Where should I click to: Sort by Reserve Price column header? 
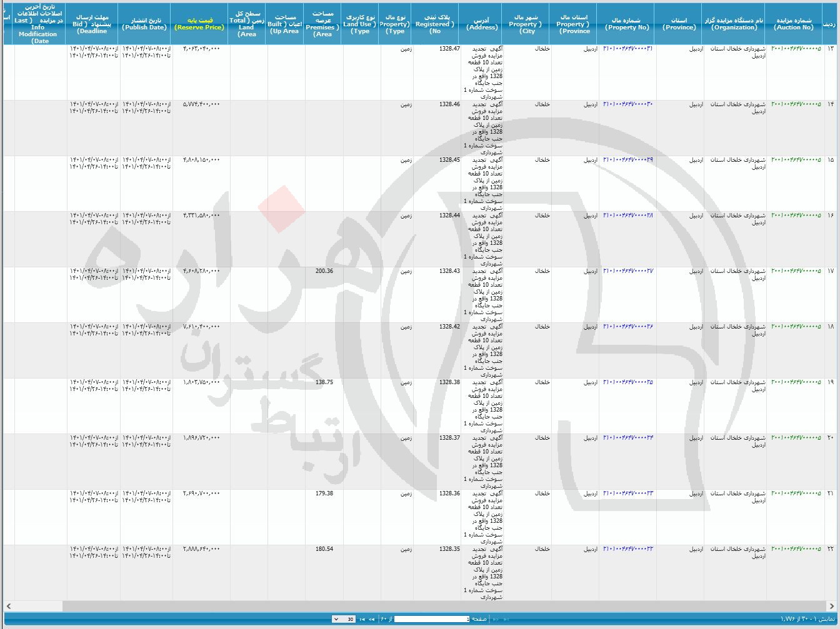[200, 23]
